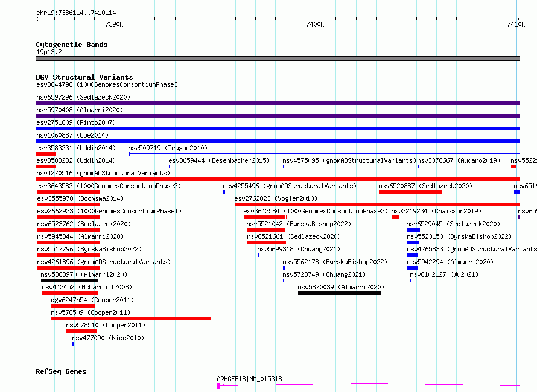Click the esv2762023 (Vogler2010) label
537x392 pixels.
(x=276, y=198)
